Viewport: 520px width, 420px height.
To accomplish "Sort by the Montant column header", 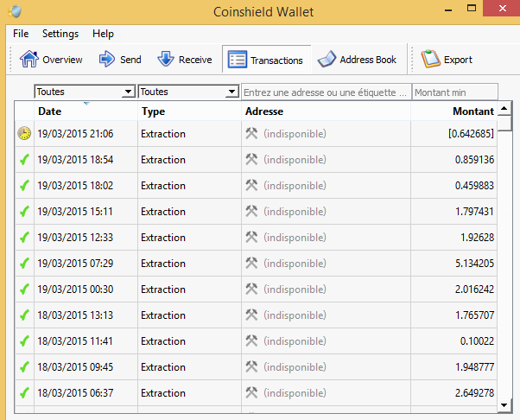I will (x=454, y=111).
